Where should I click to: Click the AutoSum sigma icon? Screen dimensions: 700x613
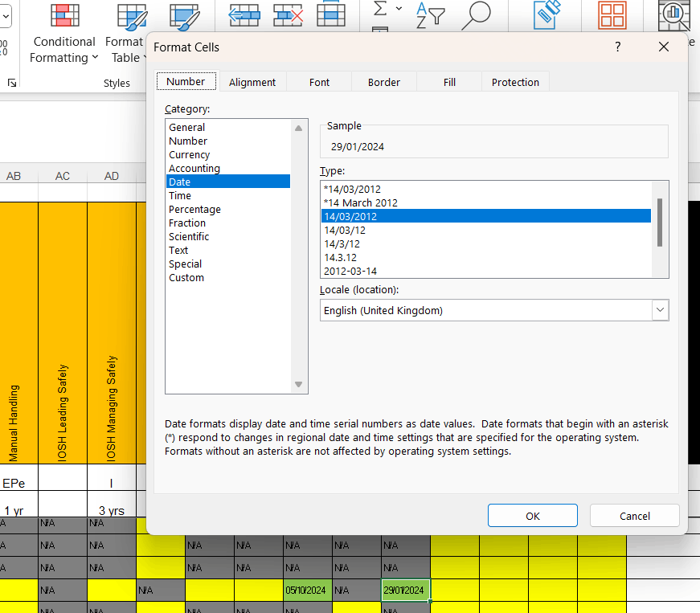pyautogui.click(x=380, y=8)
